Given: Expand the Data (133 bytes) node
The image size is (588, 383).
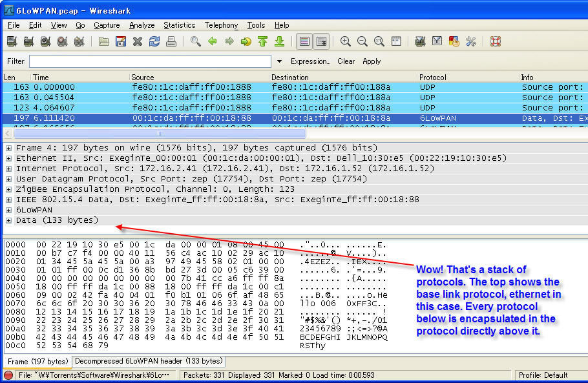Looking at the screenshot, I should click(8, 220).
